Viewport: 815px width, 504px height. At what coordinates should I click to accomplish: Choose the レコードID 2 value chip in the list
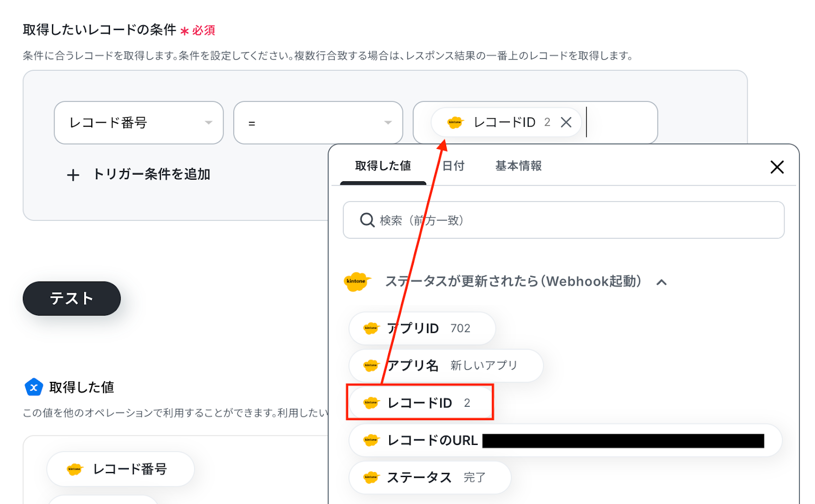coord(420,403)
